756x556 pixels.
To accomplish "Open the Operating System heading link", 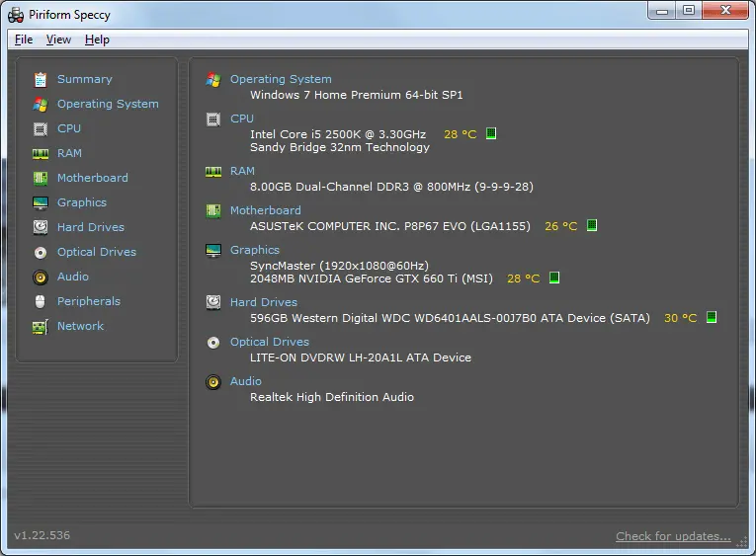I will point(281,79).
